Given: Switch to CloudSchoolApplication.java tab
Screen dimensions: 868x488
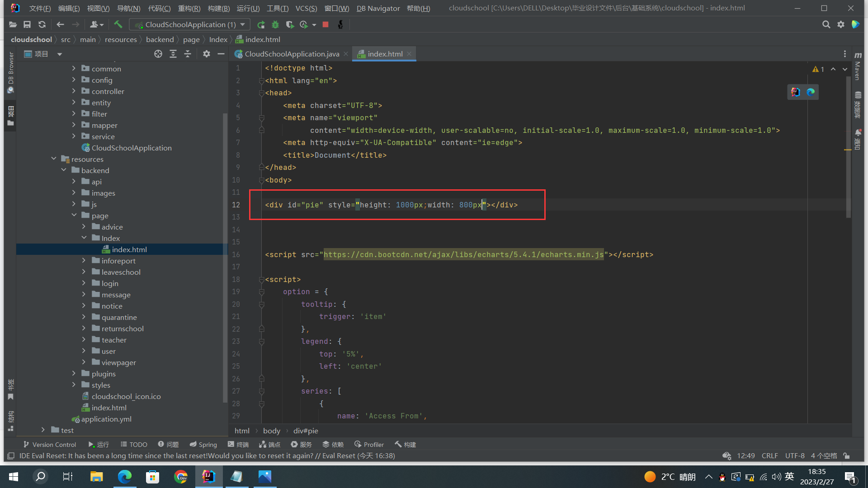Looking at the screenshot, I should (292, 54).
